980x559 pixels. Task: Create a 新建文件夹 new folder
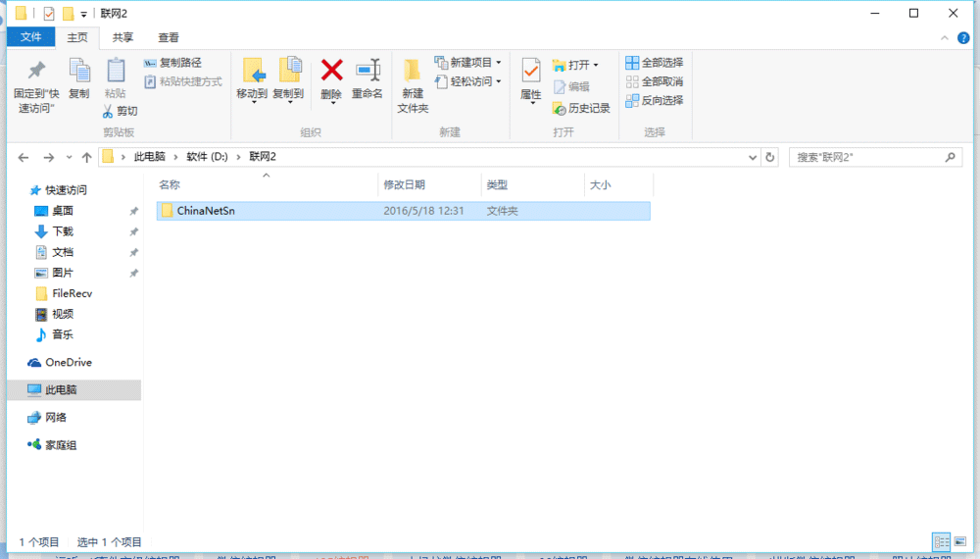tap(413, 86)
